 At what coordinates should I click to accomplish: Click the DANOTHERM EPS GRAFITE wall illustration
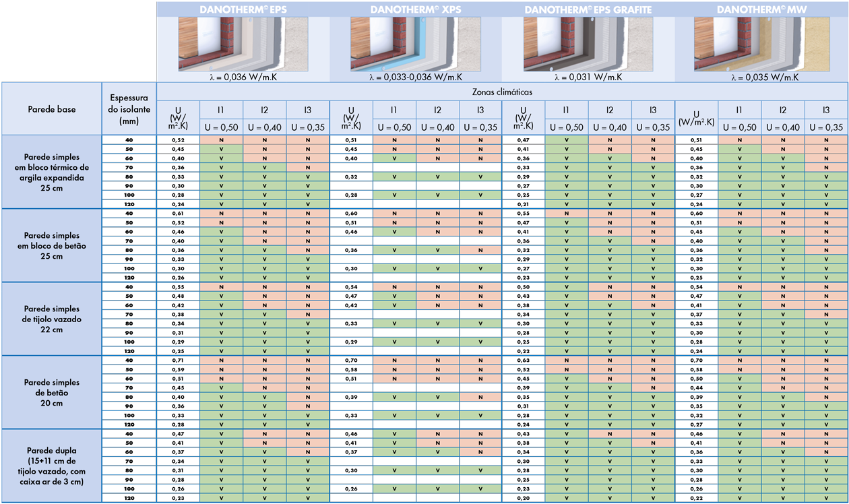point(588,44)
